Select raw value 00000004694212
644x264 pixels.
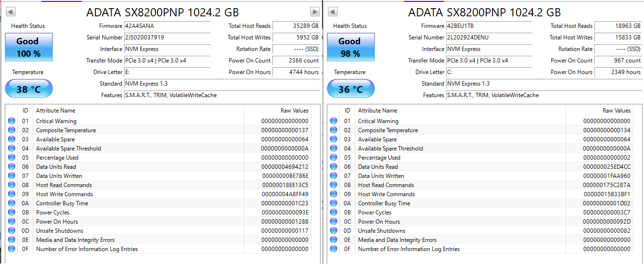(285, 167)
